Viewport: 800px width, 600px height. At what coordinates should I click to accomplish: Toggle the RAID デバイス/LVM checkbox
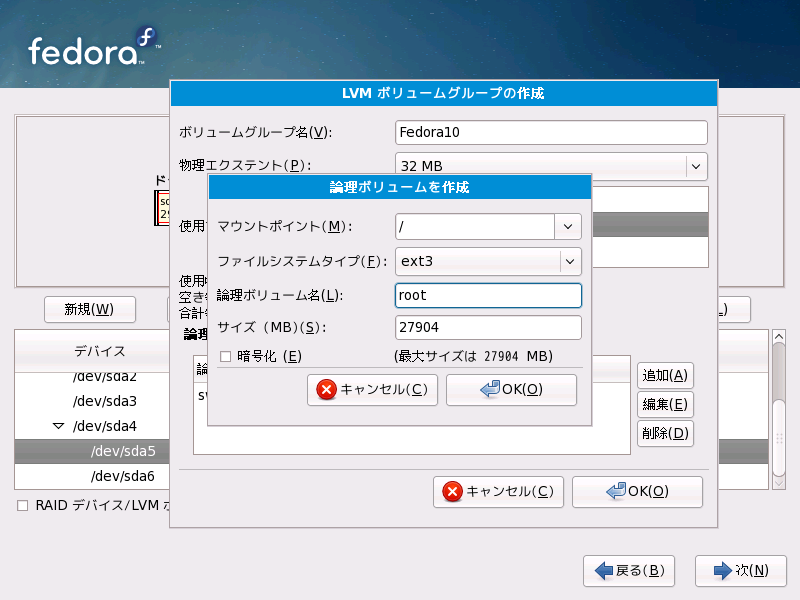[x=22, y=506]
